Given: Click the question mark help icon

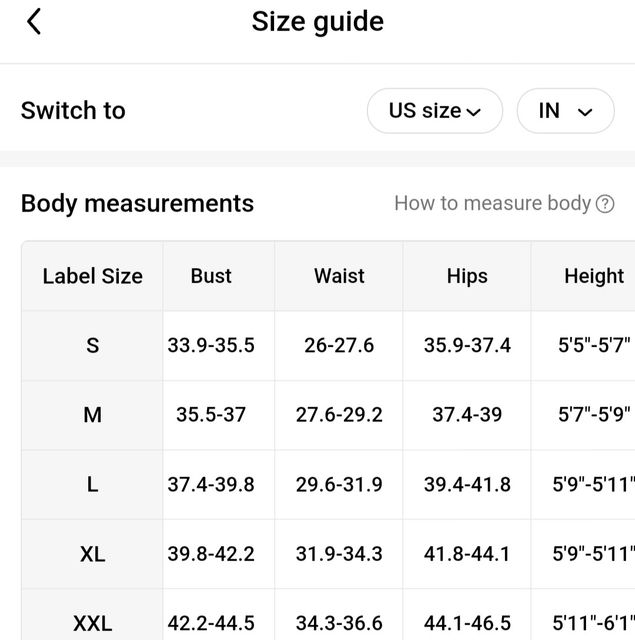Looking at the screenshot, I should click(605, 204).
